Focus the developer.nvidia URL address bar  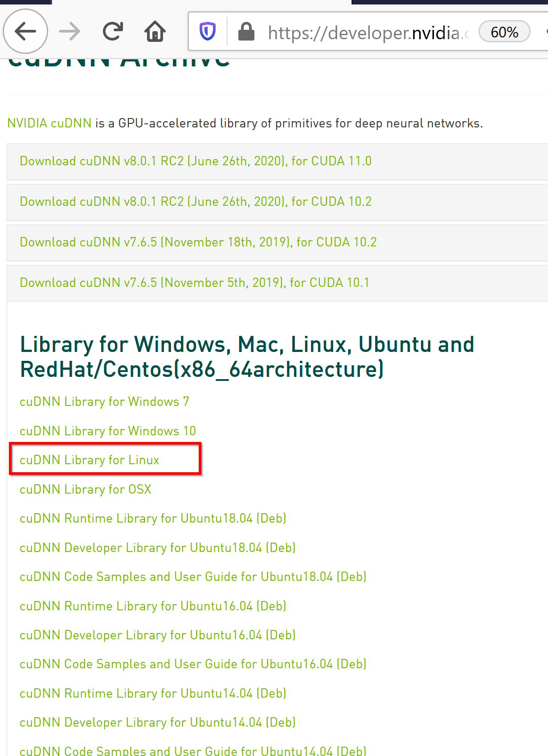[x=368, y=33]
